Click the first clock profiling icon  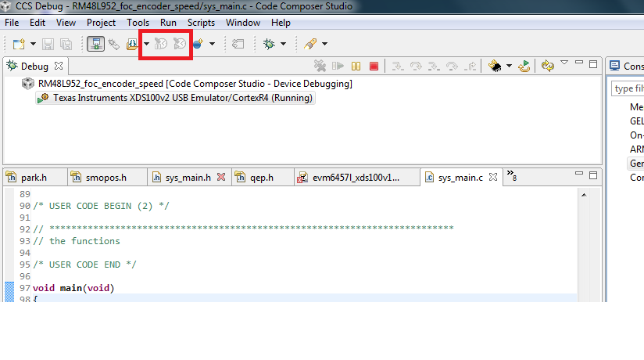160,43
